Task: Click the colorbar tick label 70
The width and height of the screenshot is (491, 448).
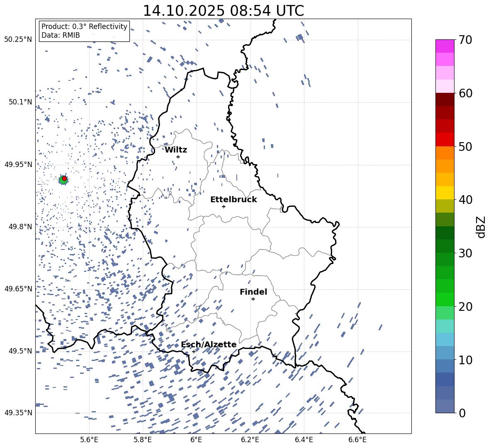Action: pos(466,40)
